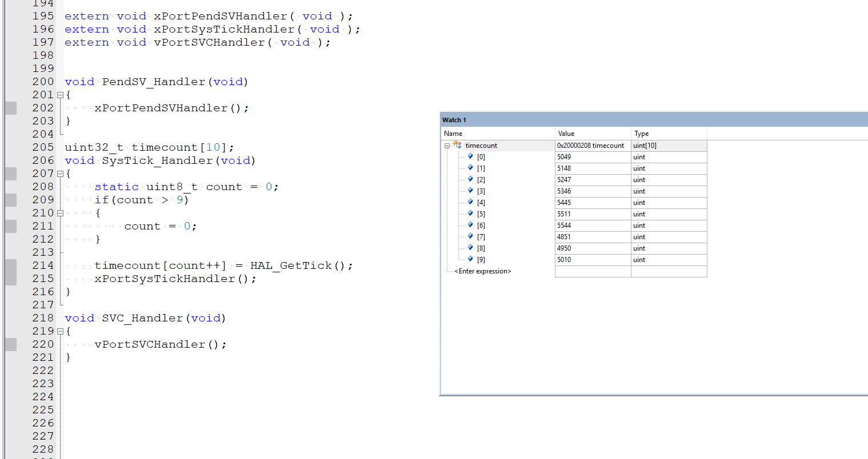
Task: Set breakpoint in margin at line 215
Action: coord(11,279)
